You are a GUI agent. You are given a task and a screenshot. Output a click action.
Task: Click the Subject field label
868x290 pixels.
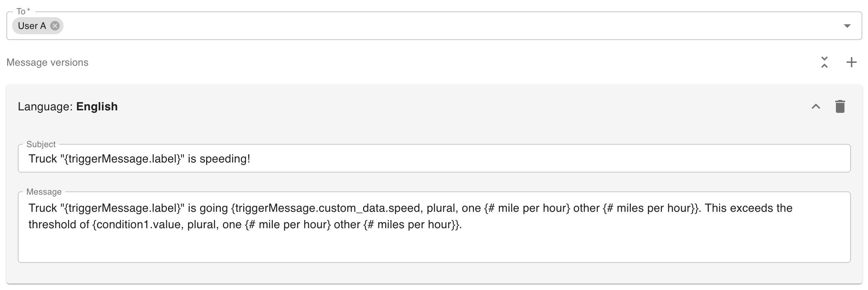[x=41, y=144]
